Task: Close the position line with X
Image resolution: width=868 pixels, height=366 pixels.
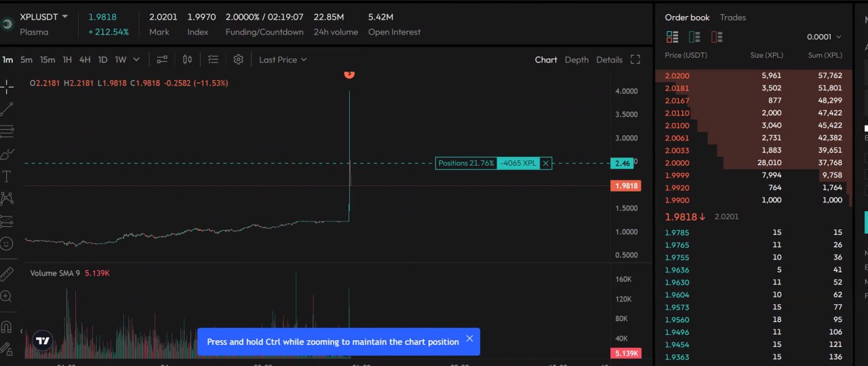Action: click(x=546, y=163)
